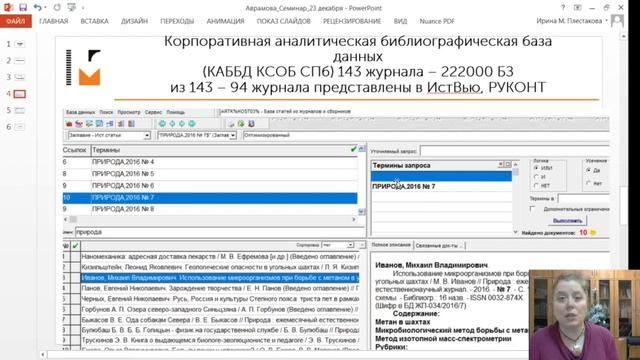Image resolution: width=640 pixels, height=360 pixels.
Task: Go to previous record with teal arrow
Action: (172, 123)
